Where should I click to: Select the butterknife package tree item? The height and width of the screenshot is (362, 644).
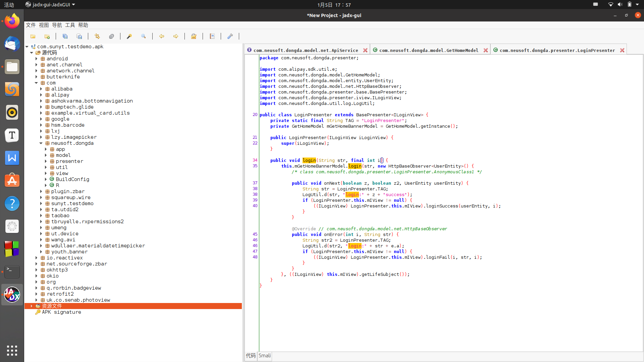click(x=63, y=77)
